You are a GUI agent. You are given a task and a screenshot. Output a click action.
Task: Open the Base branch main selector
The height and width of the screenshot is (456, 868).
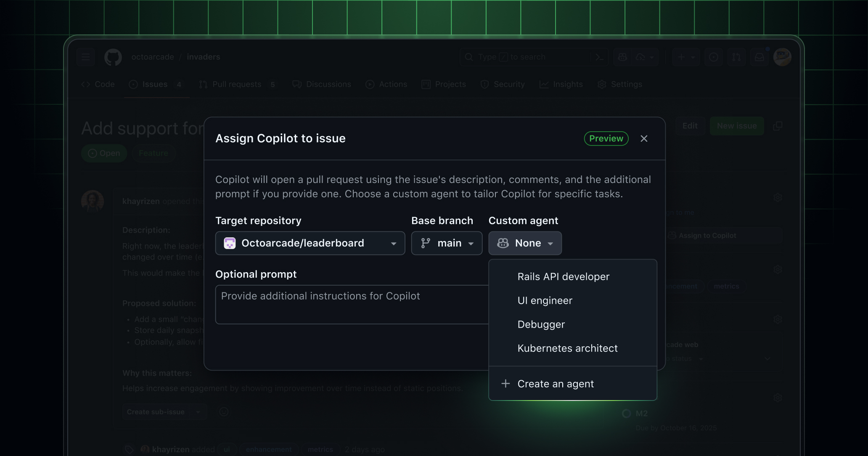click(x=447, y=243)
